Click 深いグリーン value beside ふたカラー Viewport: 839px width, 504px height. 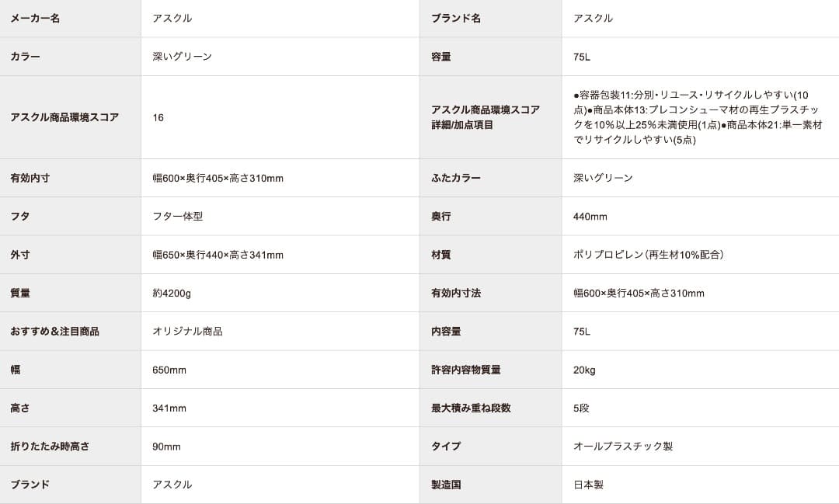tap(603, 178)
